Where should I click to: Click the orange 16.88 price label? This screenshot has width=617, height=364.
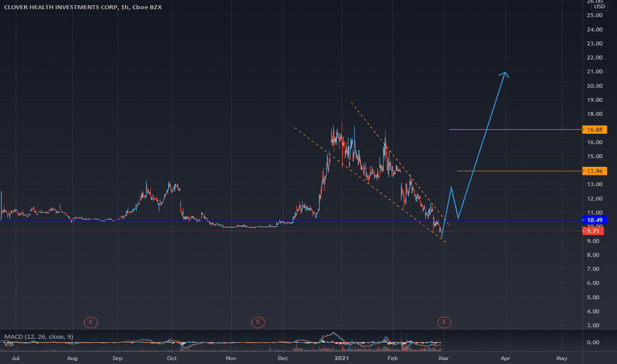coord(594,130)
